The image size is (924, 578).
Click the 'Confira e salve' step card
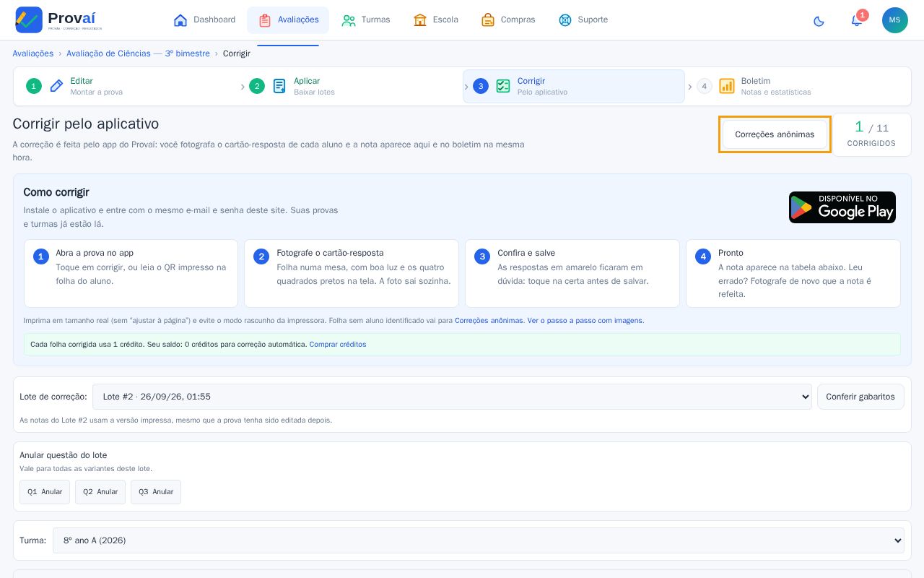[x=572, y=274]
